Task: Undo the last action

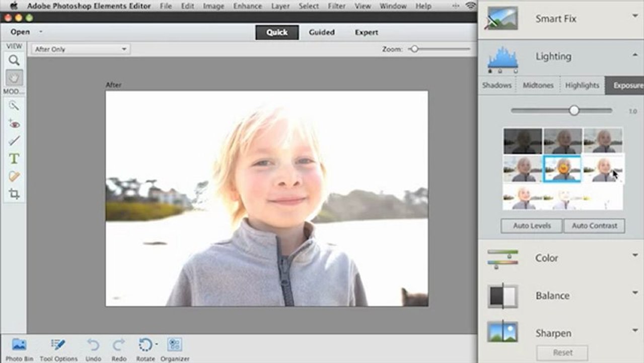Action: click(93, 349)
